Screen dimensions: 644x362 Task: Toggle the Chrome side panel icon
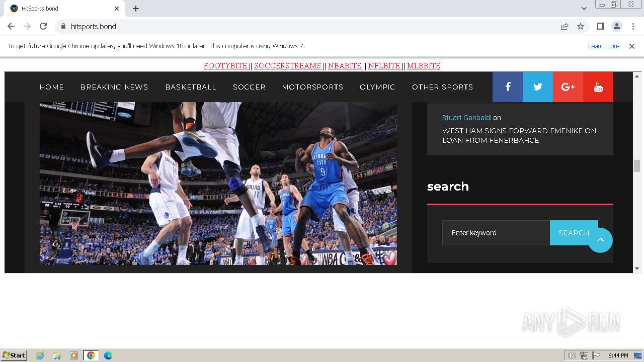click(x=600, y=26)
